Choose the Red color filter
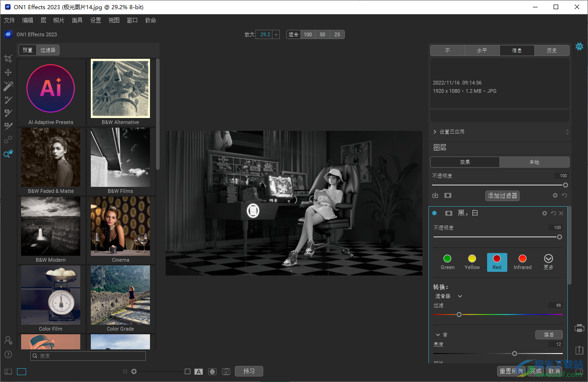Screen dimensions: 588x382 [x=497, y=262]
